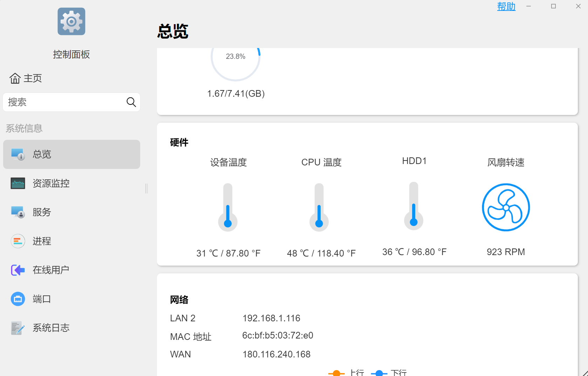588x376 pixels.
Task: Click the sidebar splitter handle
Action: (x=146, y=189)
